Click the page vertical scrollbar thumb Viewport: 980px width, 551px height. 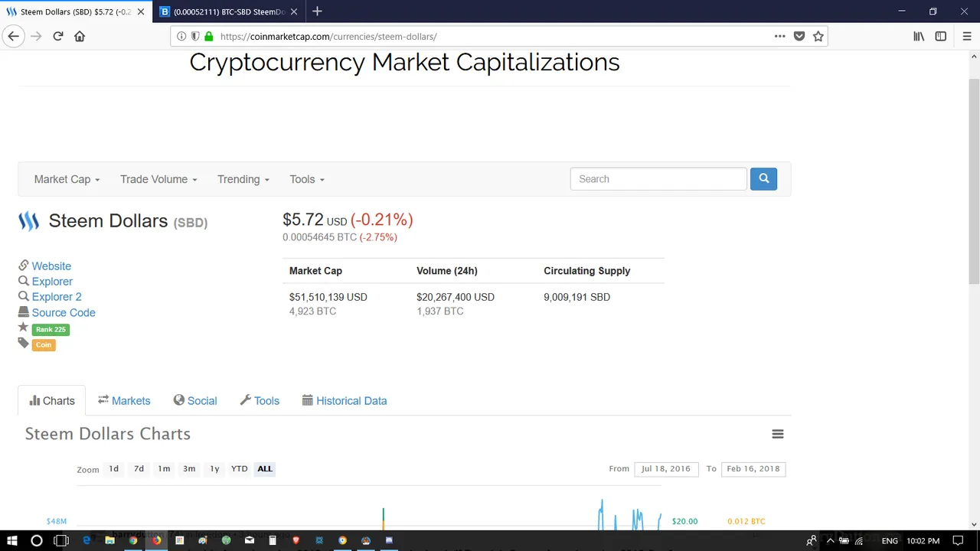974,180
